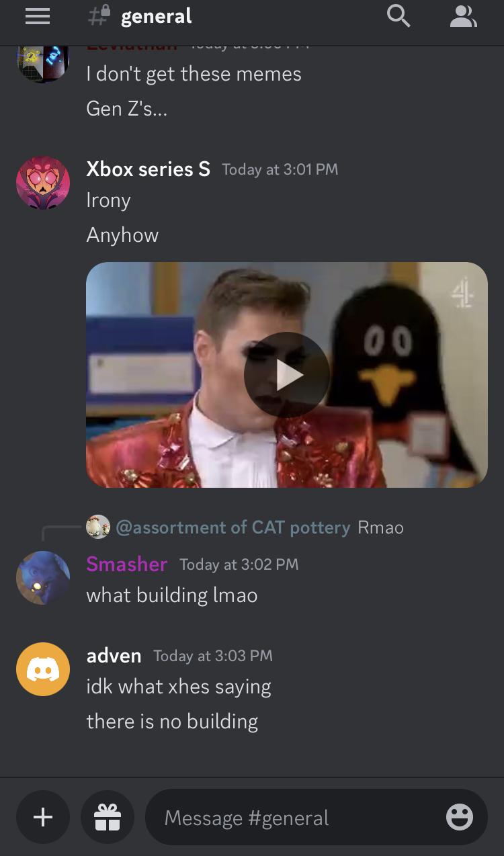Image resolution: width=504 pixels, height=856 pixels.
Task: Tap the adven username
Action: [x=114, y=656]
